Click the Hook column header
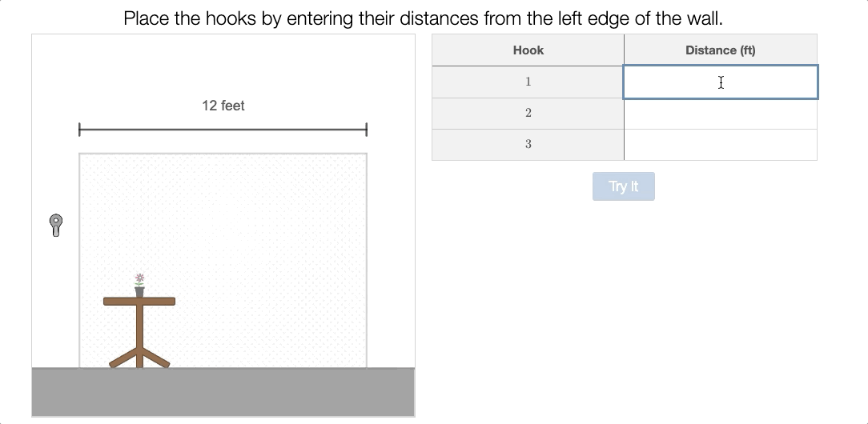This screenshot has height=424, width=868. click(528, 50)
